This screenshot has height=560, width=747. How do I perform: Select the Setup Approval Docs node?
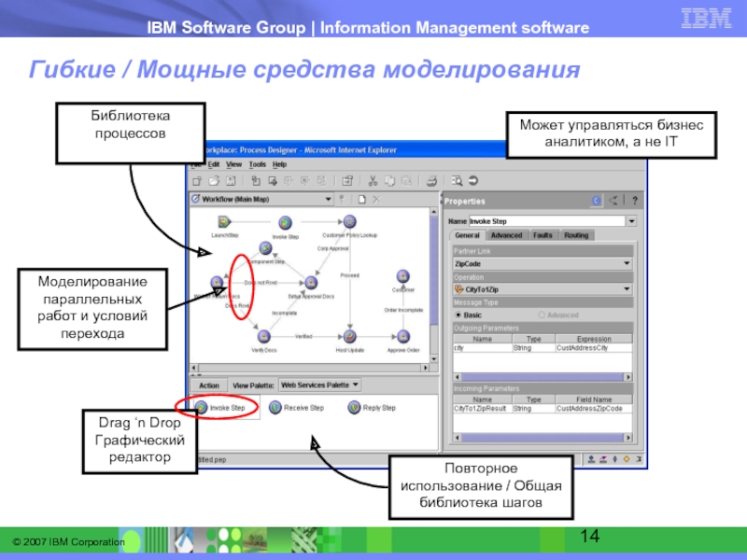click(x=311, y=283)
